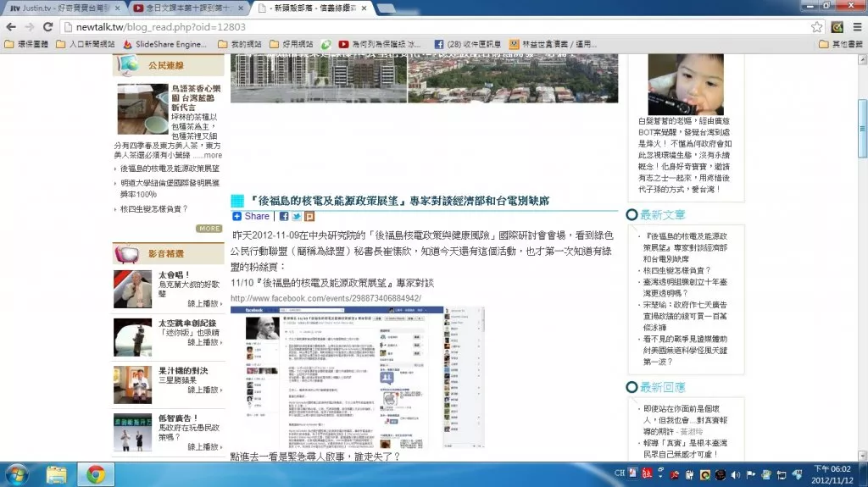Play 太空跳傘創紀錄 via 線上播放
This screenshot has width=868, height=487.
pyautogui.click(x=205, y=342)
